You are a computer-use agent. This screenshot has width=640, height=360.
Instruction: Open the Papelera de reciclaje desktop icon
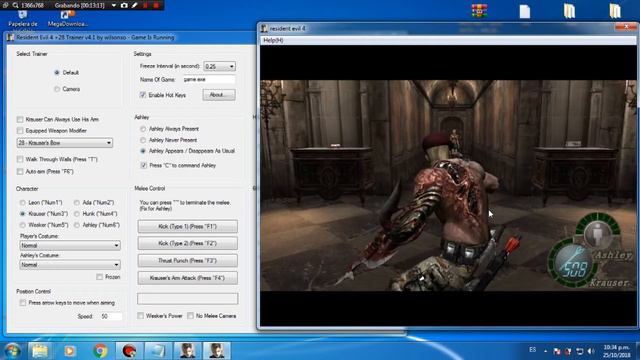click(22, 18)
